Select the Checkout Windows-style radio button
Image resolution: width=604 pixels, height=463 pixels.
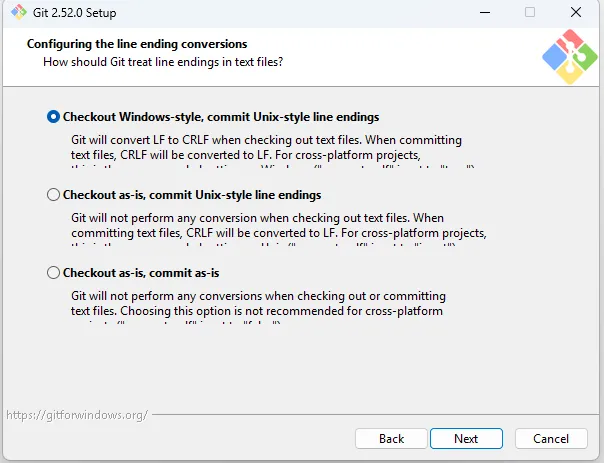pyautogui.click(x=53, y=117)
